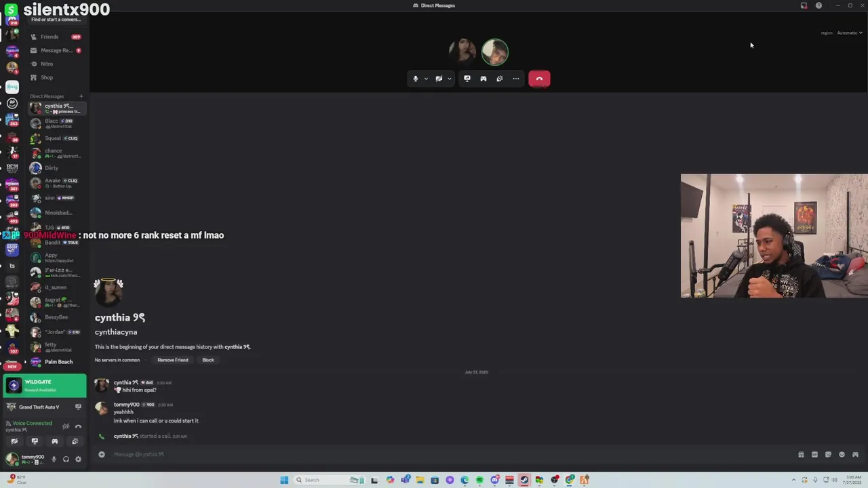Open the DM with BeezyBee

(x=57, y=317)
